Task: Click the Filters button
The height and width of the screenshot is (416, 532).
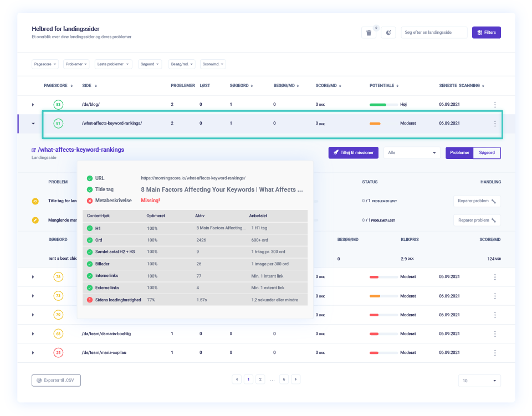Action: click(486, 33)
